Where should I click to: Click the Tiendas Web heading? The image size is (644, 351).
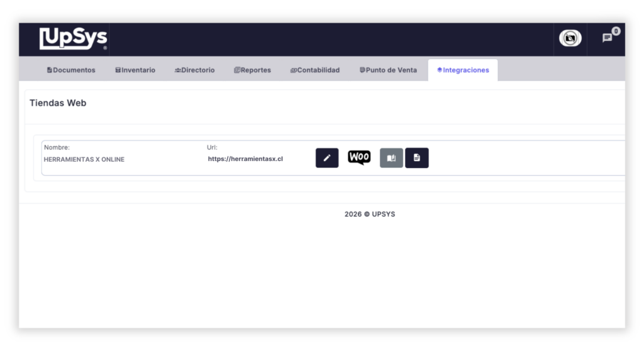coord(58,103)
